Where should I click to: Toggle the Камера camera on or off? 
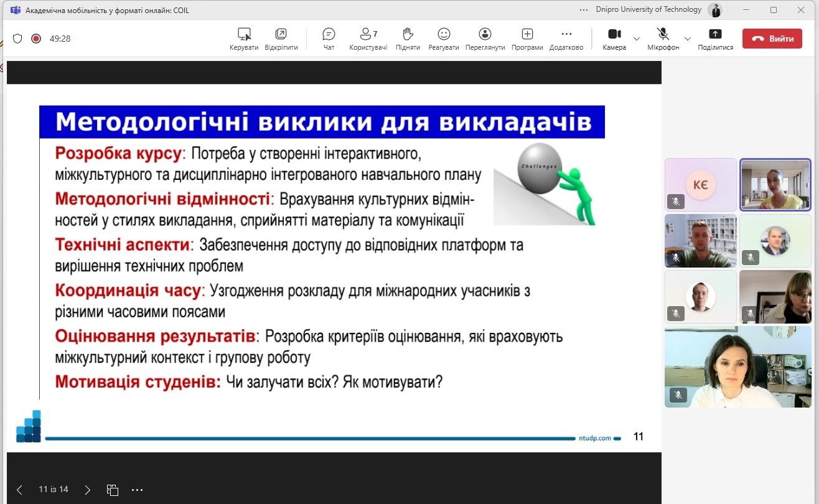pos(614,39)
